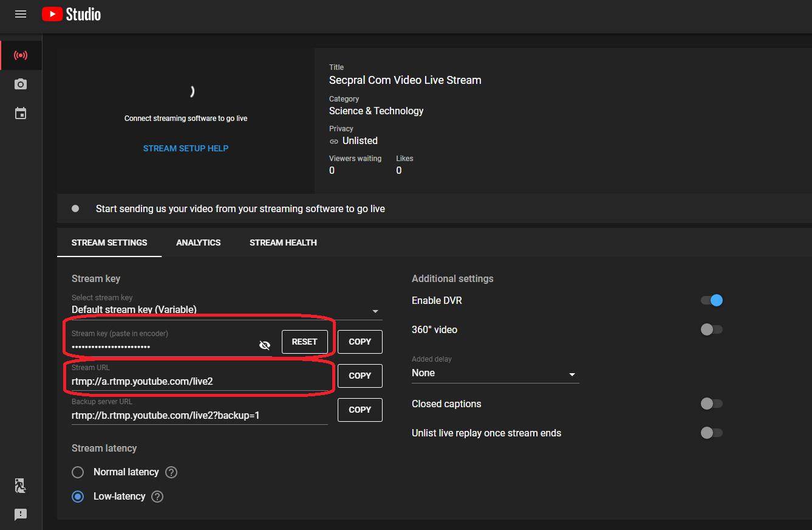Switch to the Analytics tab

[198, 243]
